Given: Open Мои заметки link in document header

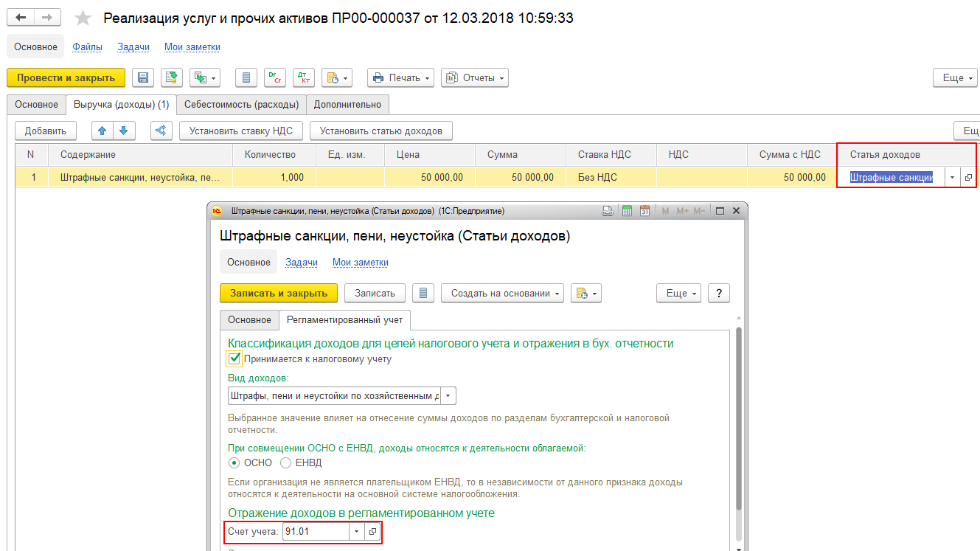Looking at the screenshot, I should click(x=192, y=46).
